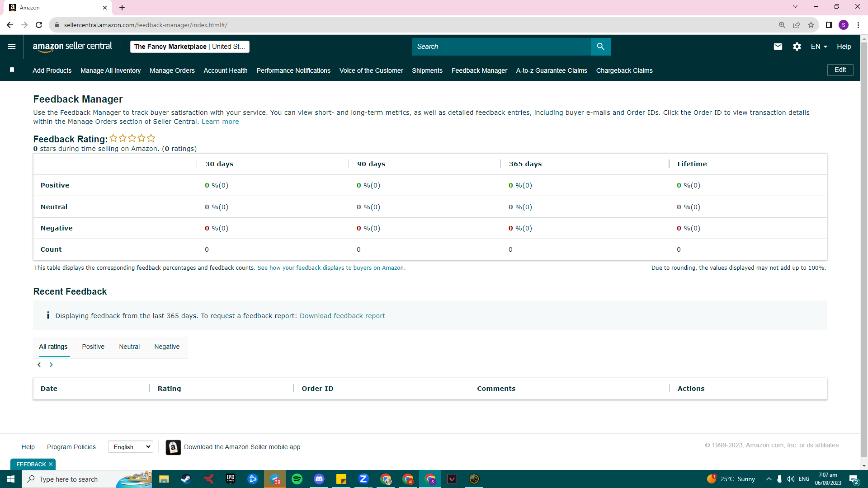Click the volume speaker tray icon
The height and width of the screenshot is (488, 868).
[x=791, y=479]
